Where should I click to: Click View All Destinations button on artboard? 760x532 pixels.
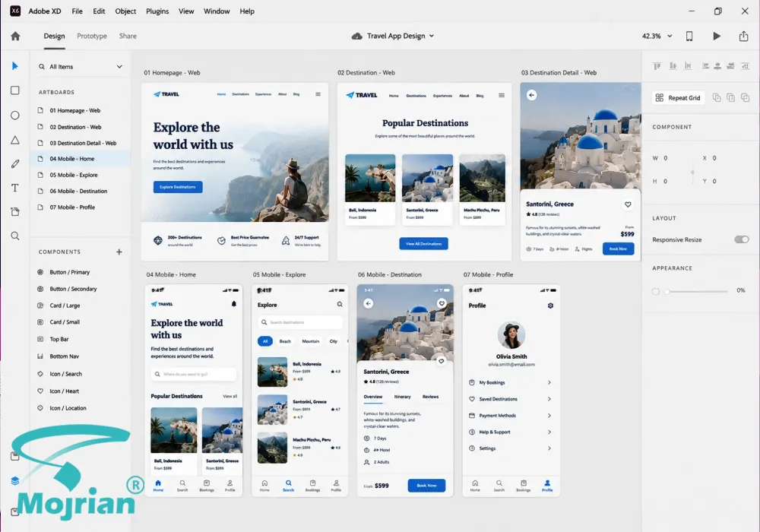pos(423,244)
